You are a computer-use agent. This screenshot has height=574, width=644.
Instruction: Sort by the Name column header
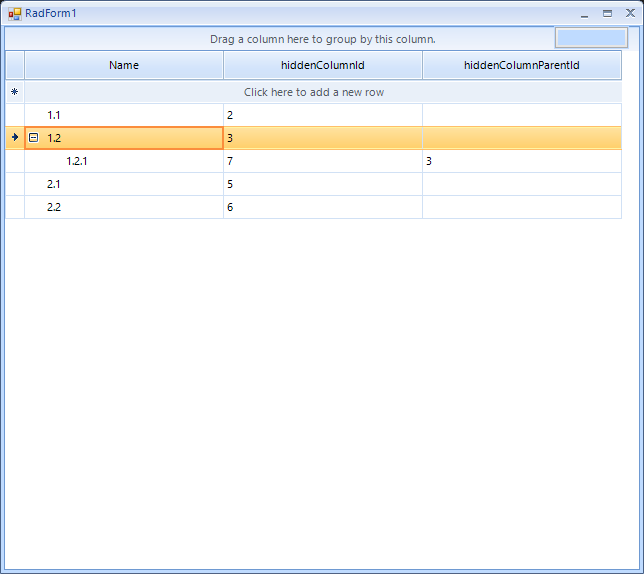(124, 65)
